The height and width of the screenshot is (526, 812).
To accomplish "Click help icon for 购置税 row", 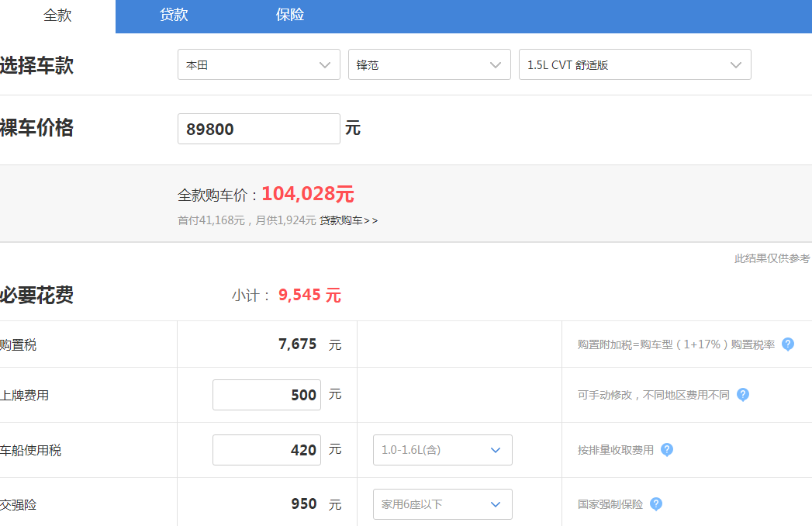I will (x=788, y=344).
